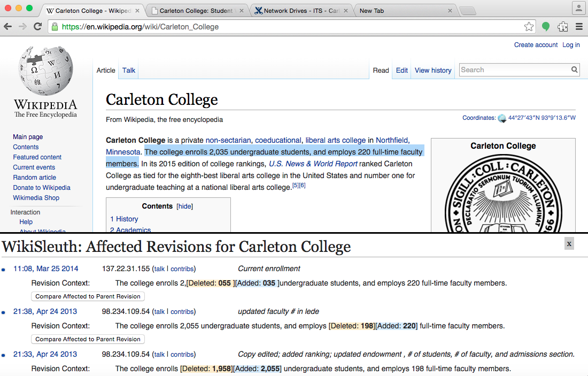
Task: Hide the article table of contents
Action: [184, 206]
